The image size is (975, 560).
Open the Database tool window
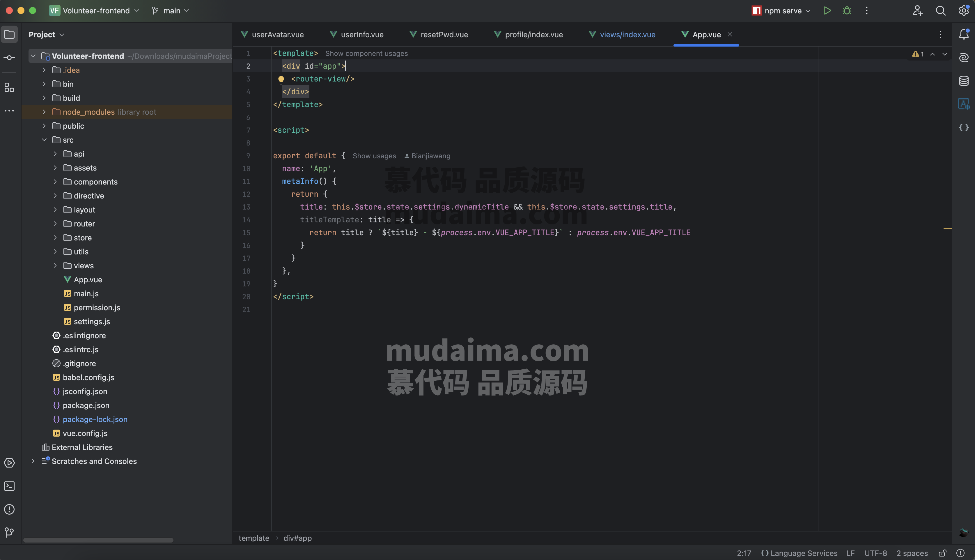pyautogui.click(x=964, y=81)
